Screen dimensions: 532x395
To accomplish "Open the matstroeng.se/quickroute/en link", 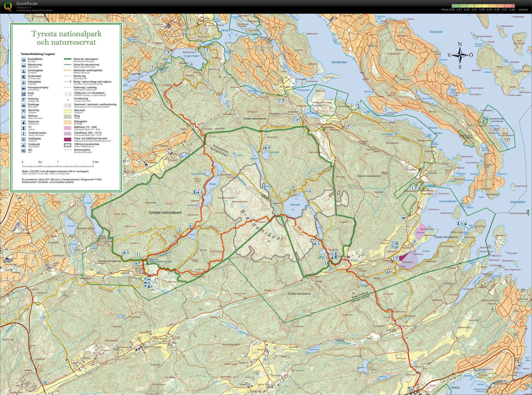I will (35, 10).
